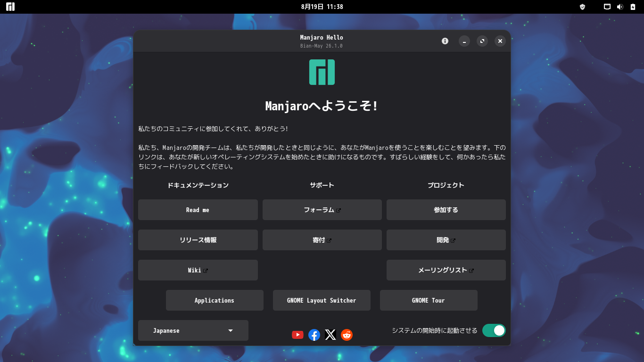Click the large Manjaro logo in the welcome window
644x362 pixels.
click(322, 72)
